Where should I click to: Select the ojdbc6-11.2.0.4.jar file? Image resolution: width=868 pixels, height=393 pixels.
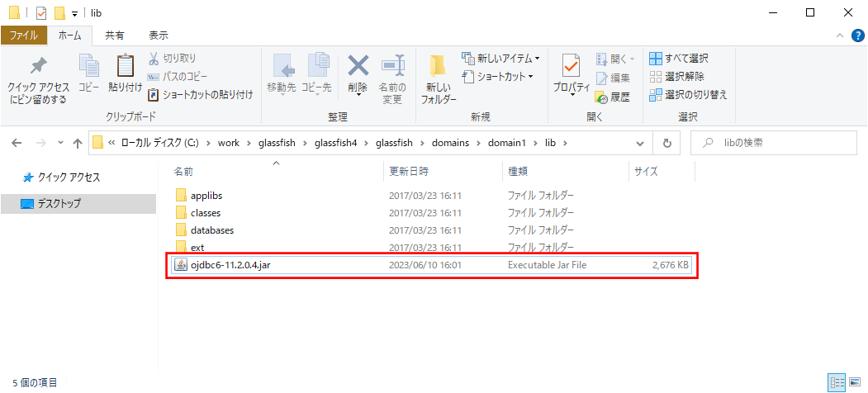(230, 265)
